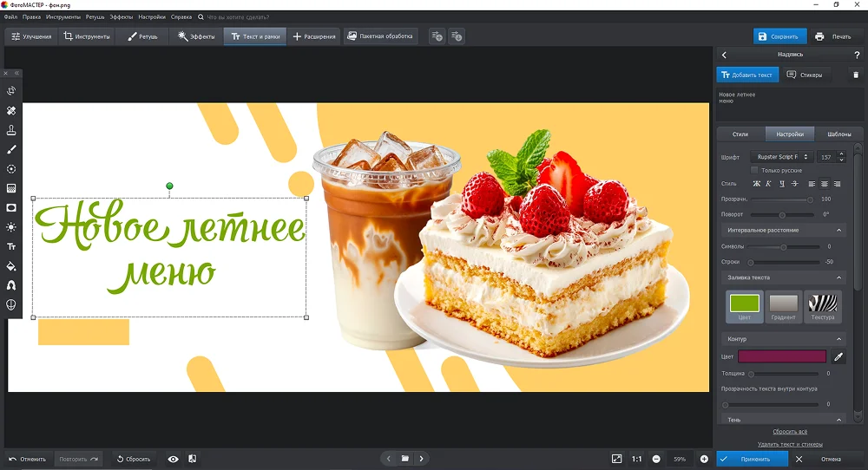Open the "Эффекты" tab in top toolbar
The image size is (868, 470).
click(x=196, y=36)
